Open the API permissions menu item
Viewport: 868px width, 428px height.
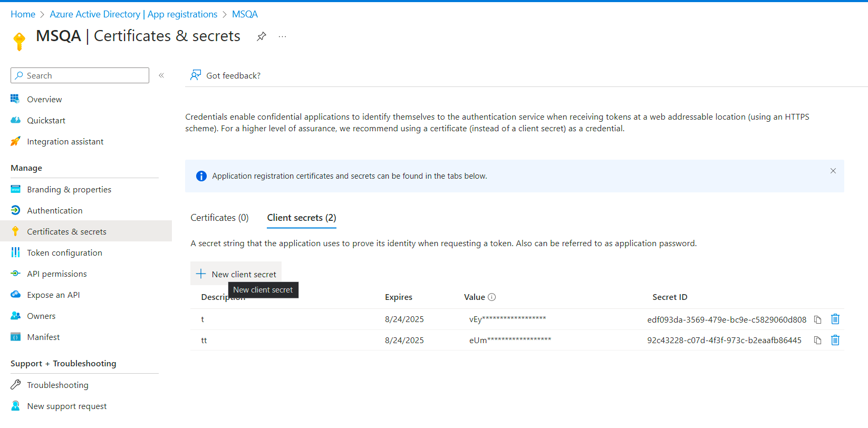click(57, 274)
